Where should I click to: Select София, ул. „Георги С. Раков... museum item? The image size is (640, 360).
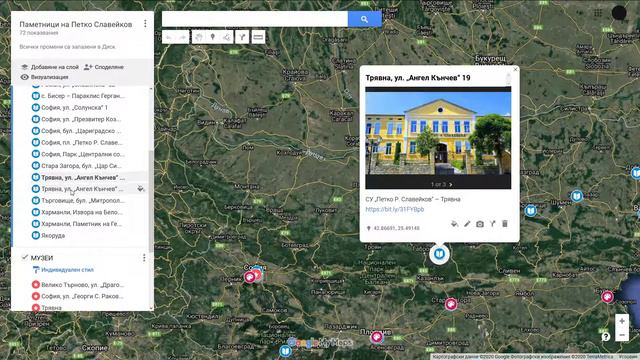[x=78, y=296]
